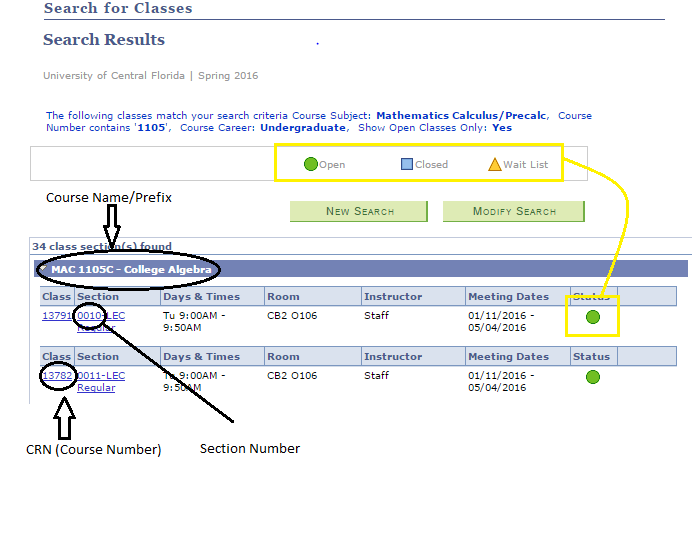Screen dimensions: 694x538
Task: Click the 'Search Results' heading
Action: tap(104, 40)
